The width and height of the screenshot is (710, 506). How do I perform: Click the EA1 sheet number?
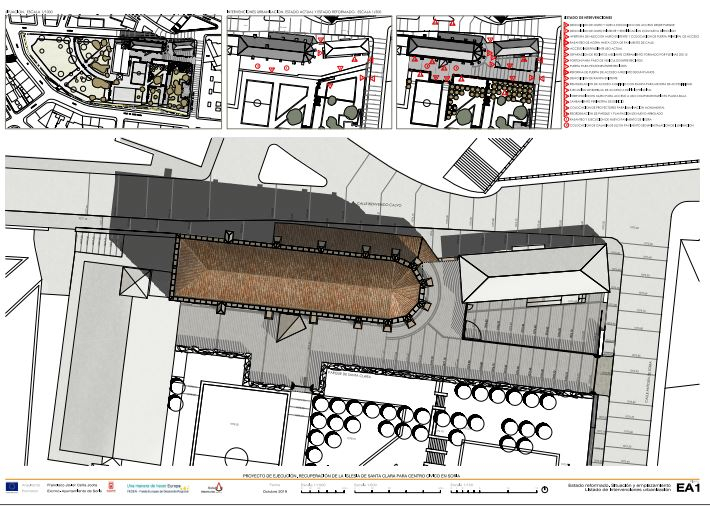point(688,487)
